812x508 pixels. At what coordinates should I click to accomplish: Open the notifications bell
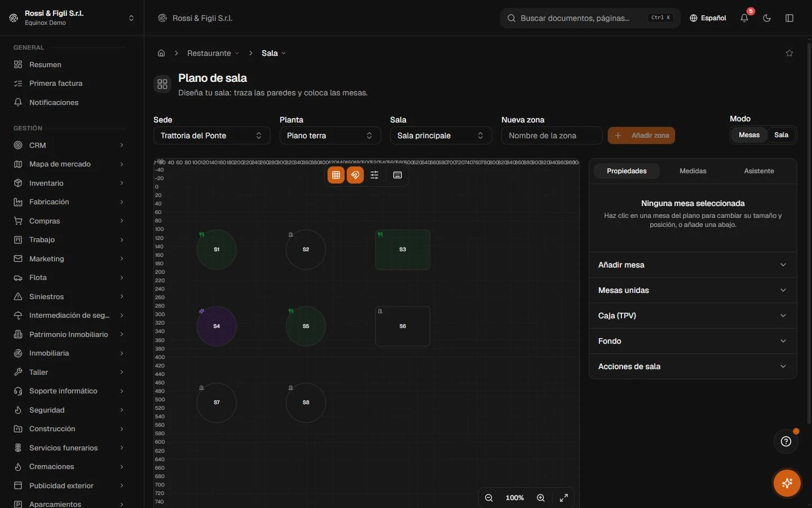pyautogui.click(x=744, y=18)
